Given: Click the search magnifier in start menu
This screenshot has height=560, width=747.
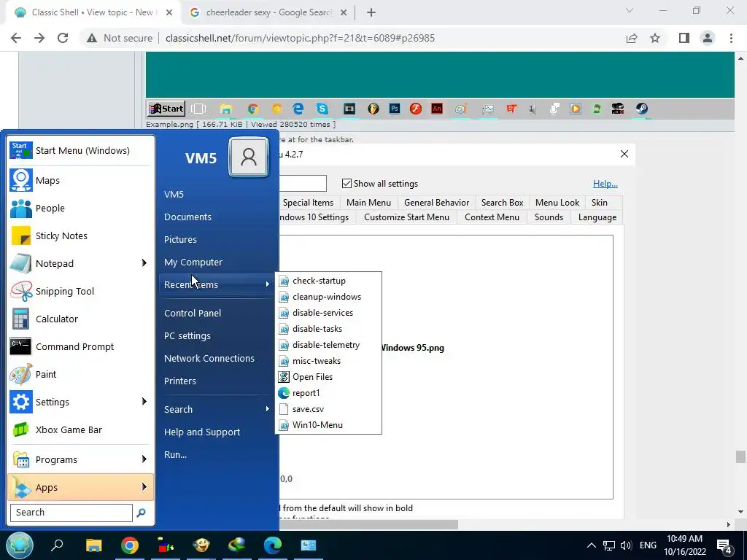Looking at the screenshot, I should 141,513.
